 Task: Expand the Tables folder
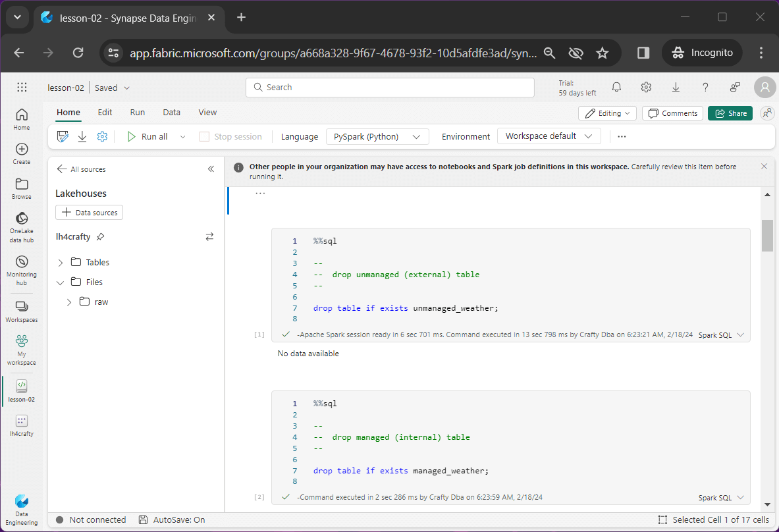(61, 263)
